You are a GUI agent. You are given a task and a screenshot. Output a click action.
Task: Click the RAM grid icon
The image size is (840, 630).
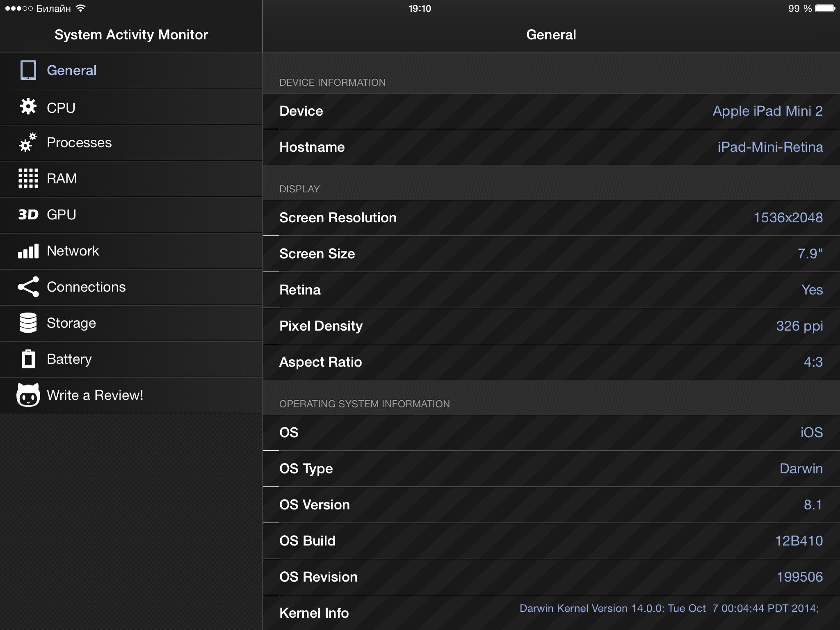28,178
